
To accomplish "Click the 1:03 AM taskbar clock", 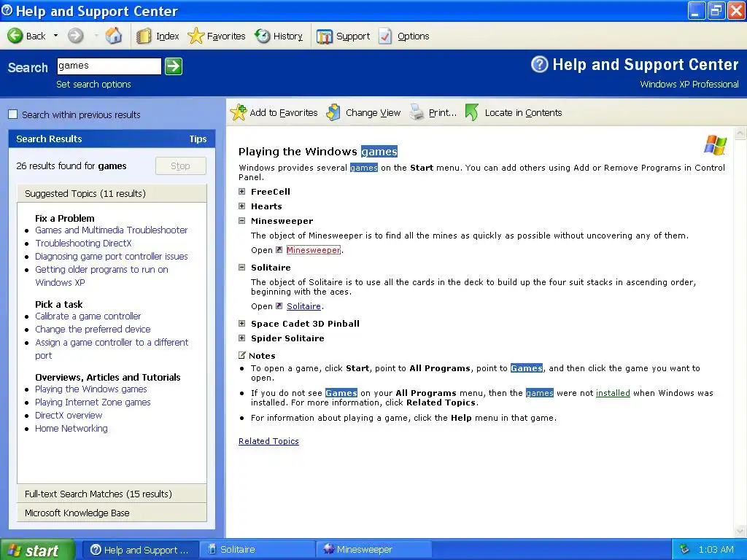I will tap(716, 550).
